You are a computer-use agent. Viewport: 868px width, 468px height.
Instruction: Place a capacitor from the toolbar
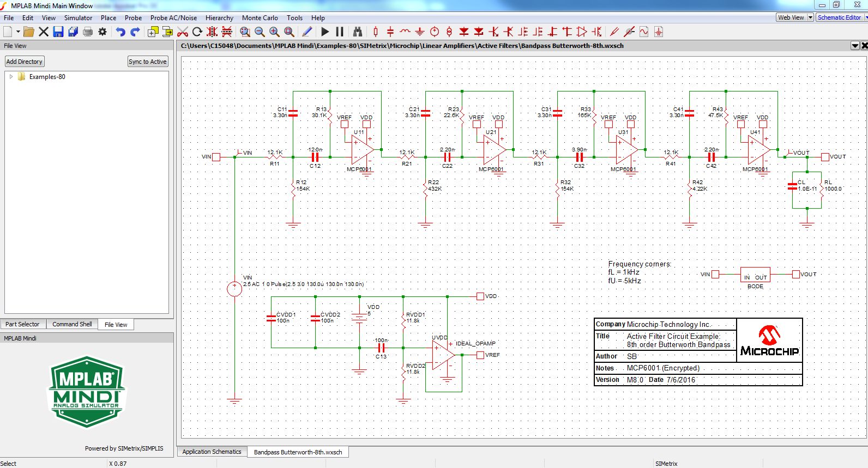coord(390,32)
